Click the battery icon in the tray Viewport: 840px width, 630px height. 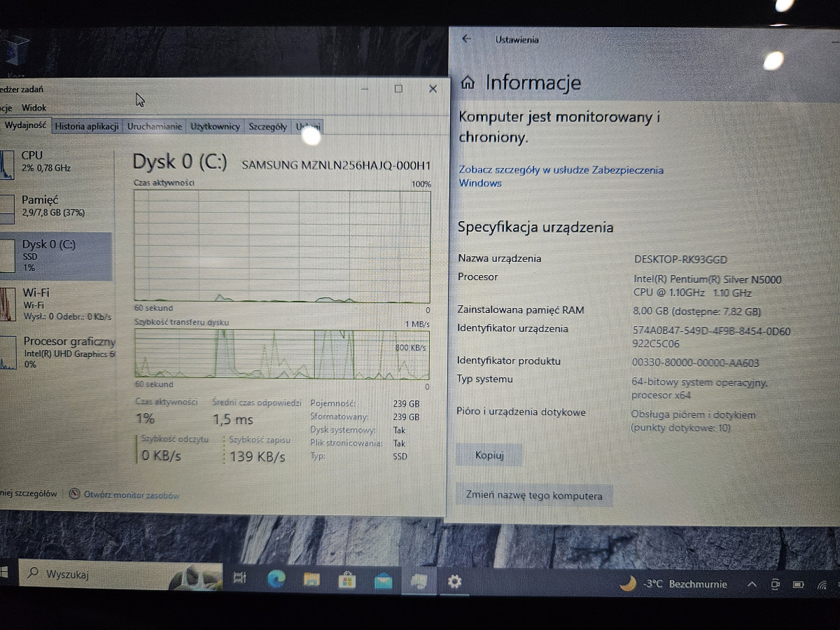[798, 584]
